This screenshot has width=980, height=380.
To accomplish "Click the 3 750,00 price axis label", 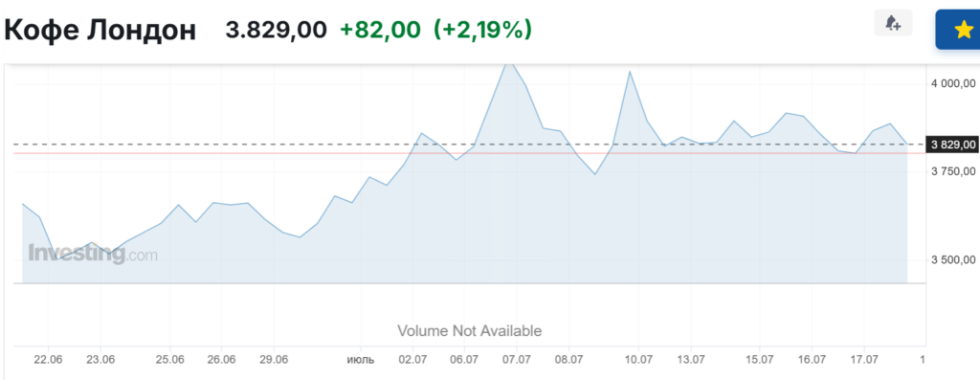I will [953, 172].
